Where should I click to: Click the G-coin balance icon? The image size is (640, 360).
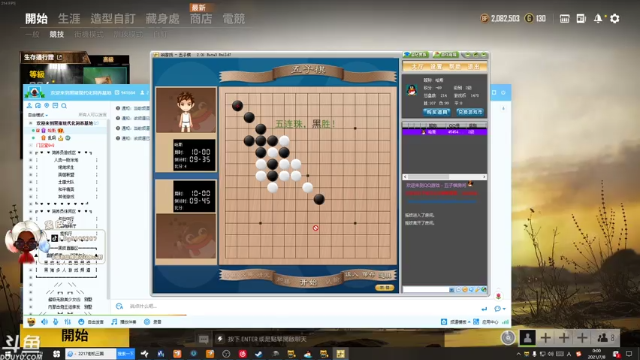(x=529, y=18)
